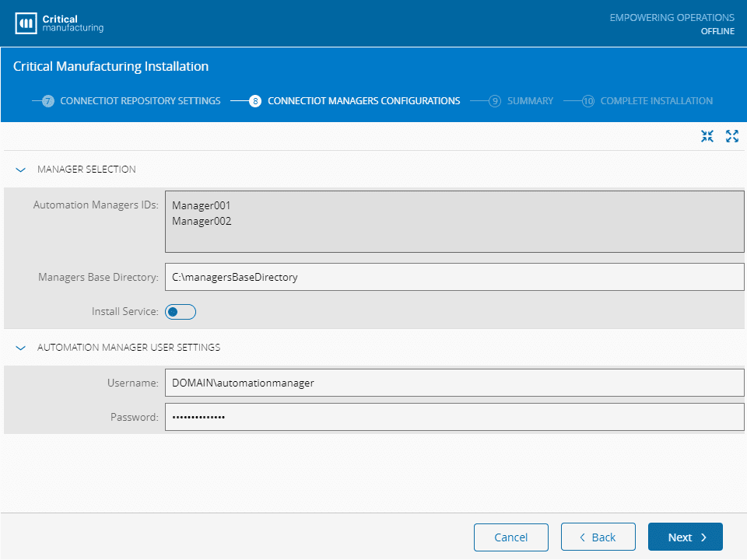Screen dimensions: 747x560
Task: Open the Complete Installation step
Action: pos(656,101)
